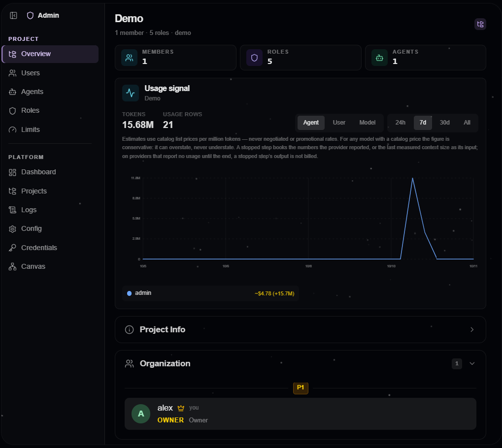The height and width of the screenshot is (448, 502).
Task: Open the Limits page
Action: (50, 129)
